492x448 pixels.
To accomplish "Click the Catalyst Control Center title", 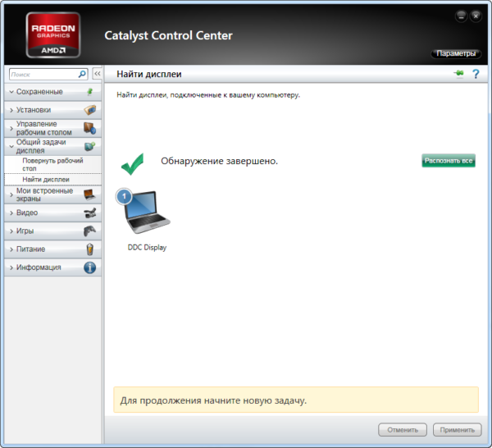I will [x=168, y=35].
